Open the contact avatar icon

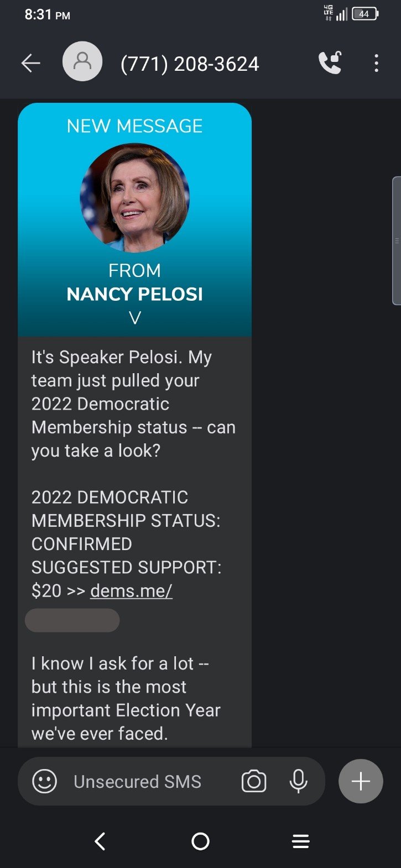point(82,62)
